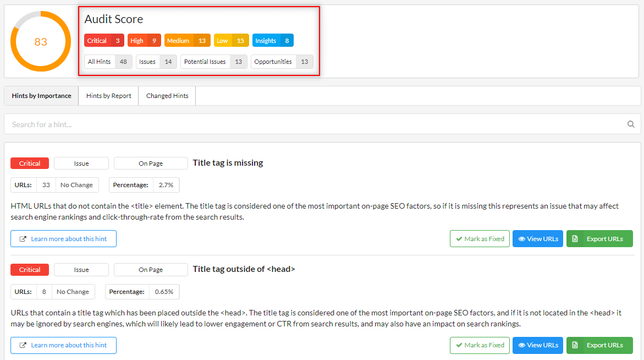View URLs for 'Title tag is missing'
The width and height of the screenshot is (644, 360).
coord(537,239)
